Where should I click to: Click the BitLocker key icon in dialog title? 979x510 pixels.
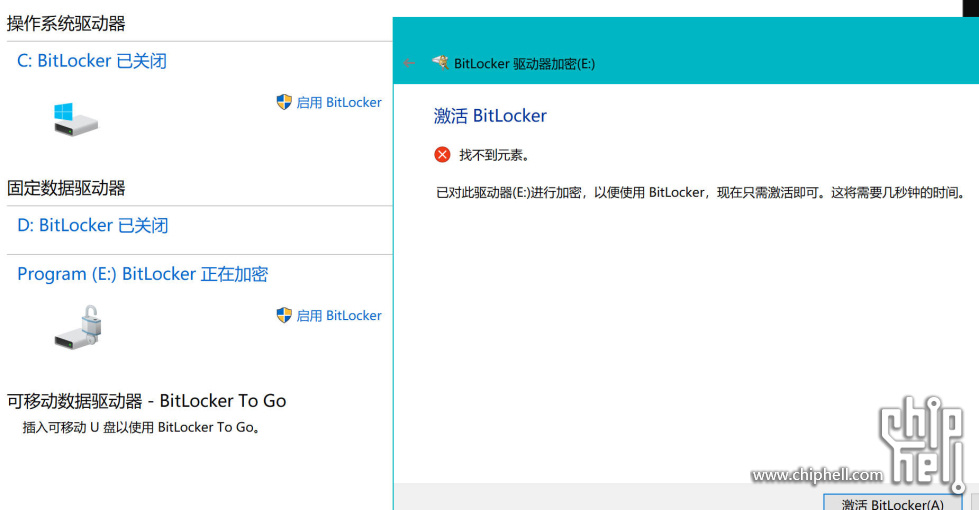click(x=440, y=62)
